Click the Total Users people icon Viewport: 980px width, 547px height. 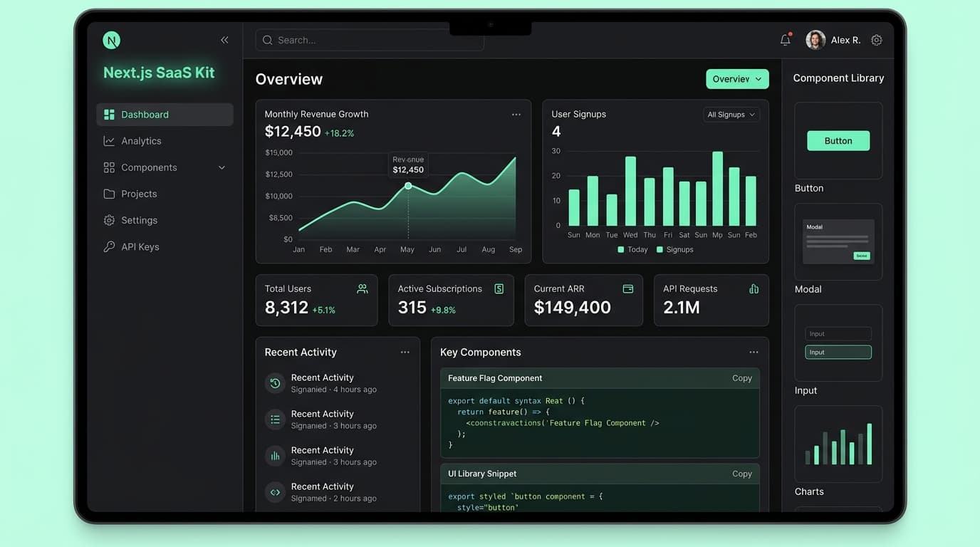tap(363, 288)
